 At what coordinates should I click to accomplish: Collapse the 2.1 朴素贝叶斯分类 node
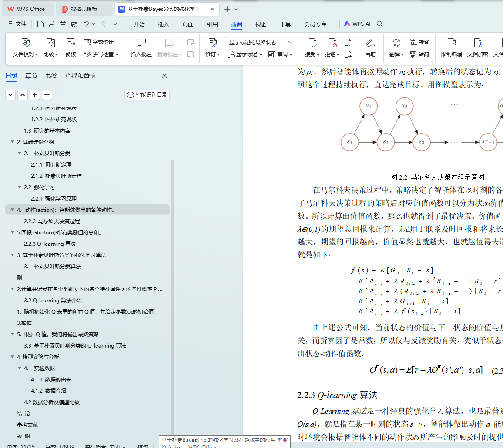pos(19,153)
